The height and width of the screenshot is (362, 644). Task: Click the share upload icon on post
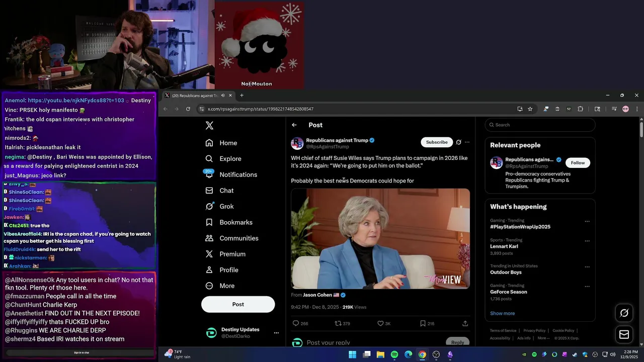(x=465, y=323)
